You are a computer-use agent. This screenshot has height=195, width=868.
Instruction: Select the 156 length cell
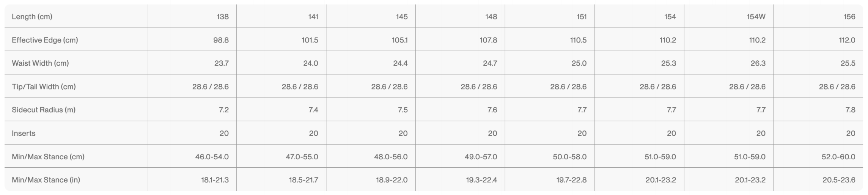point(849,17)
